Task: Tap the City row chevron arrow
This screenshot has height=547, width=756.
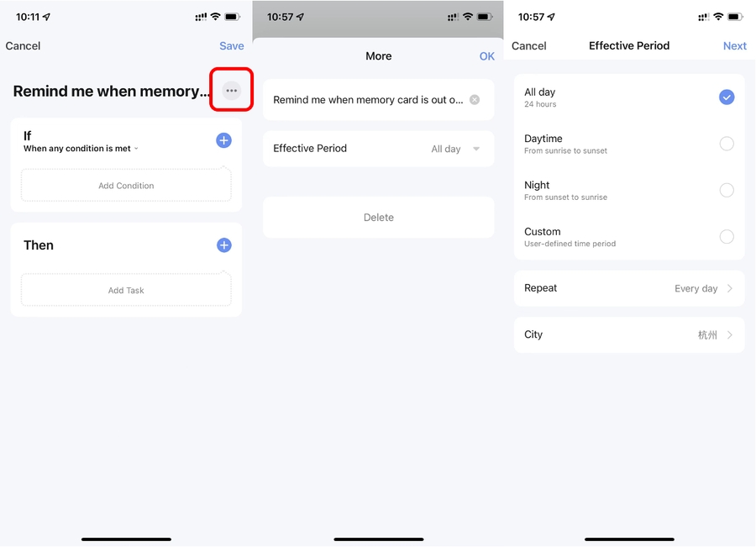Action: point(730,334)
